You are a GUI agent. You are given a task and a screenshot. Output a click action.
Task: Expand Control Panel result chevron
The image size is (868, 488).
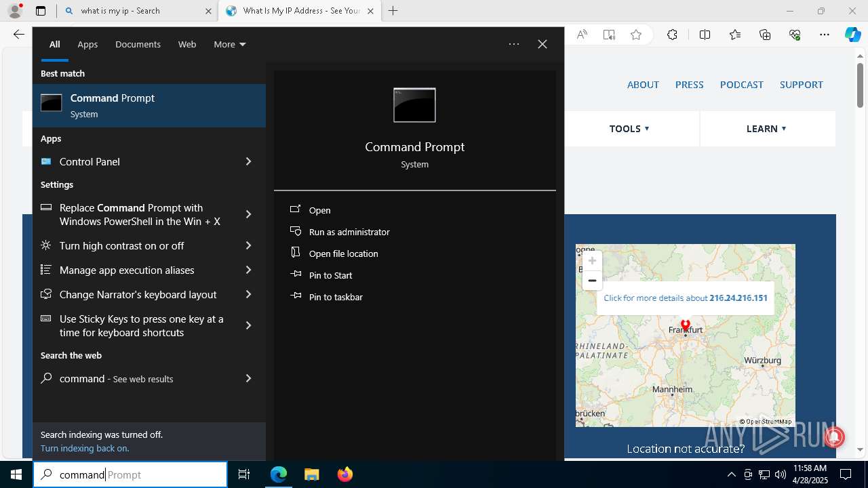pos(248,161)
